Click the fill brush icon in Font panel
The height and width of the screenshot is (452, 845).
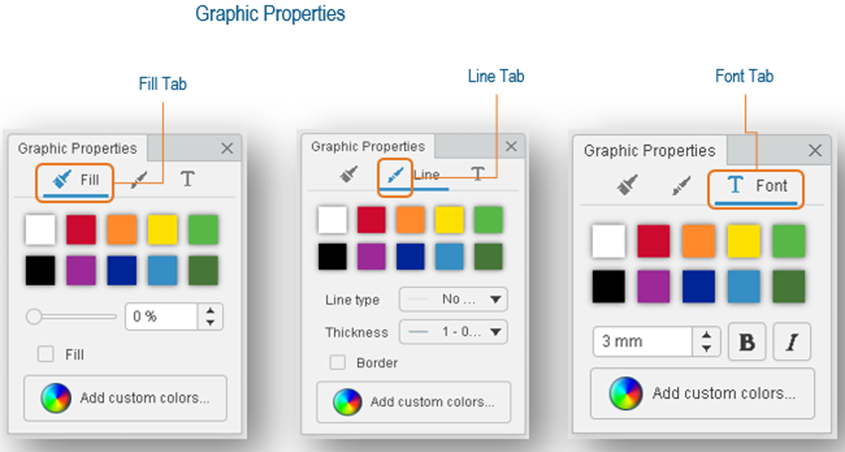[627, 185]
